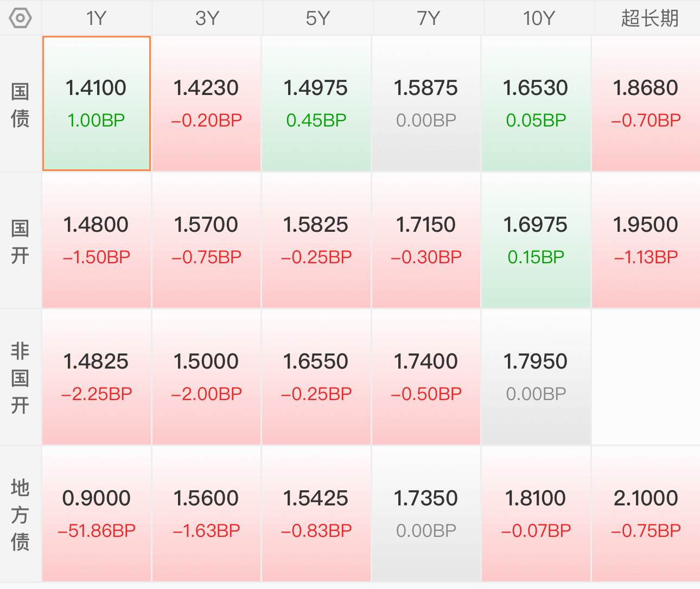Open the 1.7350 地方债 7Y cell

pyautogui.click(x=427, y=514)
